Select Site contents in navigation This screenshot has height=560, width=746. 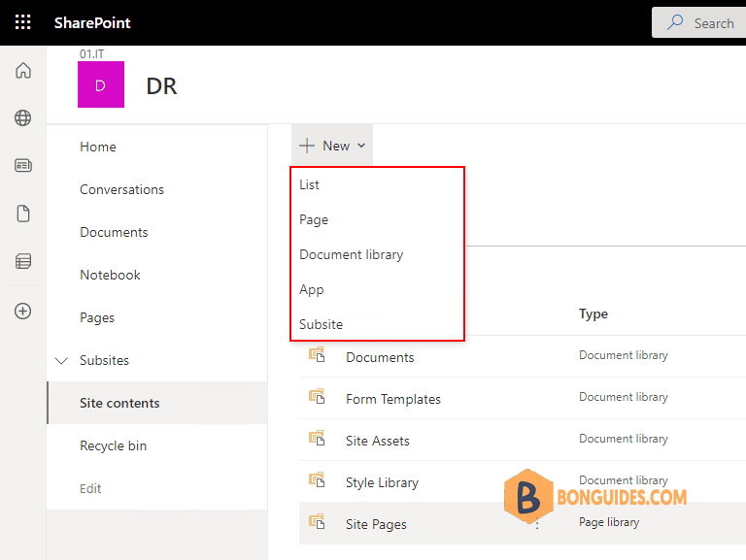click(157, 403)
